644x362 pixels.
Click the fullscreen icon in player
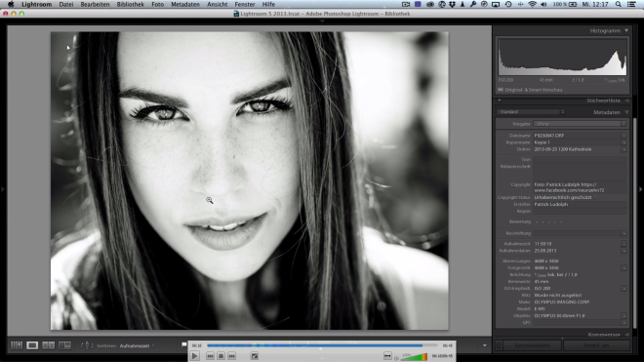(x=255, y=356)
